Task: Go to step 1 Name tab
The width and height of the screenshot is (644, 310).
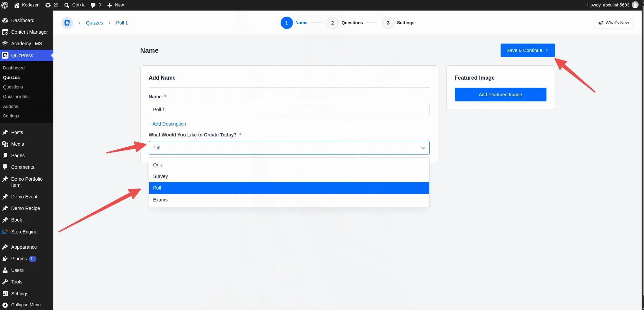Action: click(294, 23)
